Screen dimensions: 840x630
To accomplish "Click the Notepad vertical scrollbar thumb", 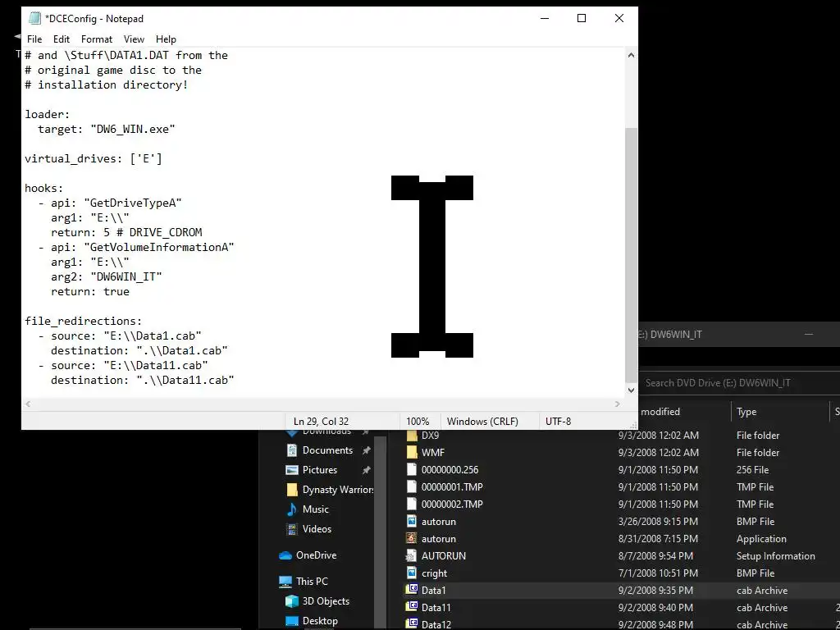I will coord(631,254).
